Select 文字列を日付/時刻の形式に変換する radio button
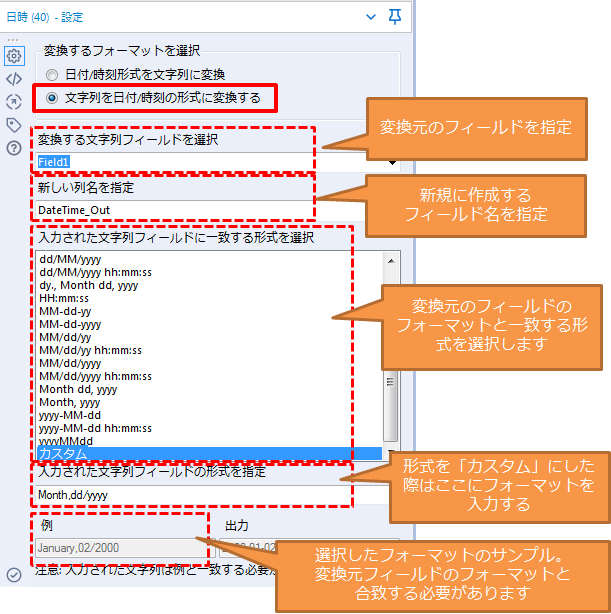This screenshot has width=611, height=614. 52,98
